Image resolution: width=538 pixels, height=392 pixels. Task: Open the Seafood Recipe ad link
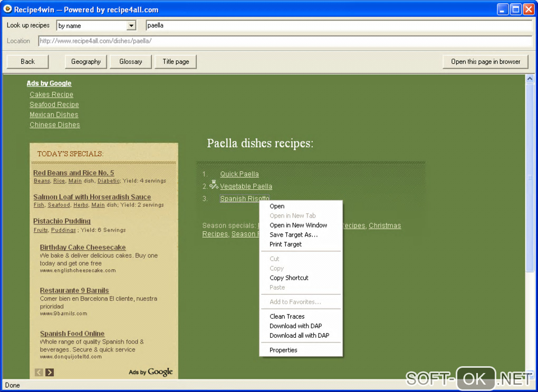(54, 104)
